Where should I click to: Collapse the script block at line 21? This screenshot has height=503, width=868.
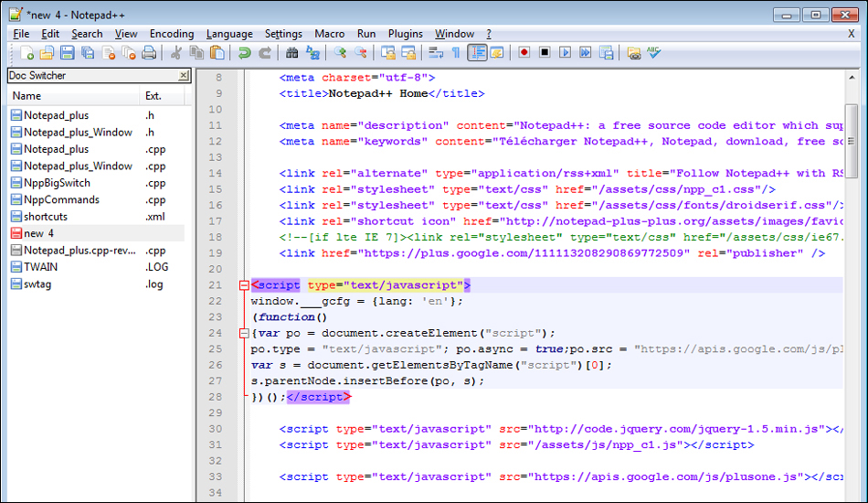[x=244, y=285]
